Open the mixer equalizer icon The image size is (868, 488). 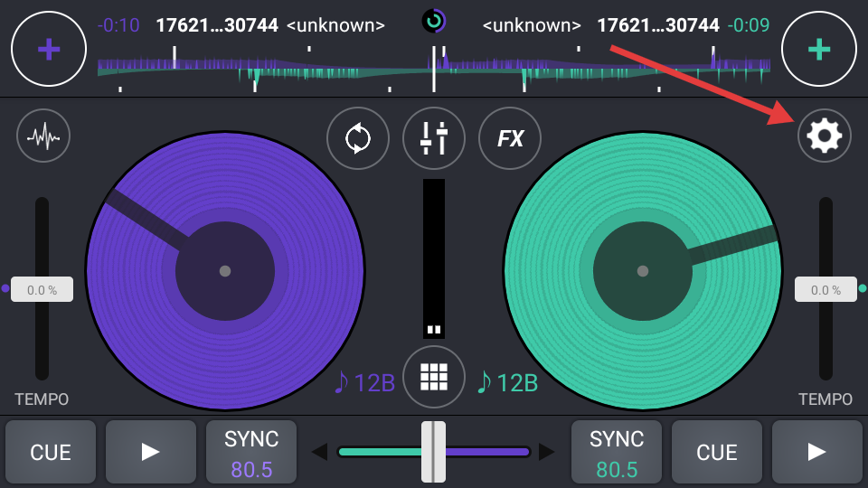coord(434,138)
